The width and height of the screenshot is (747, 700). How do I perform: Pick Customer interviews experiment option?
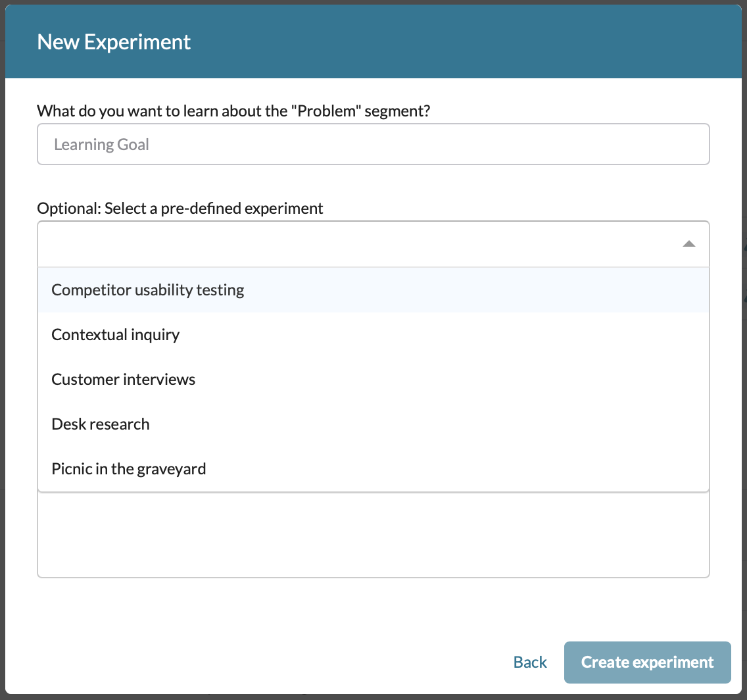(373, 380)
